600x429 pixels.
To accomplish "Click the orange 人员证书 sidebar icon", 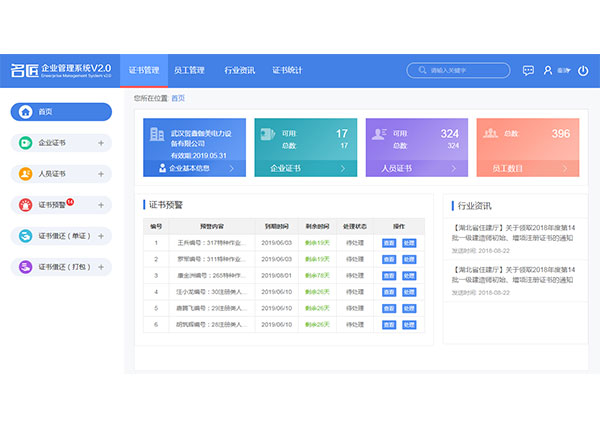I will [x=25, y=174].
